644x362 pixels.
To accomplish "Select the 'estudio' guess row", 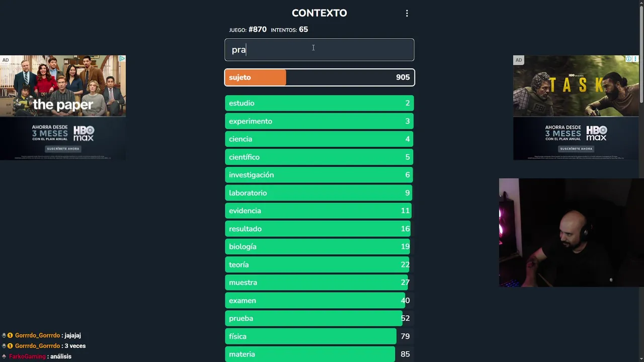I will 319,103.
